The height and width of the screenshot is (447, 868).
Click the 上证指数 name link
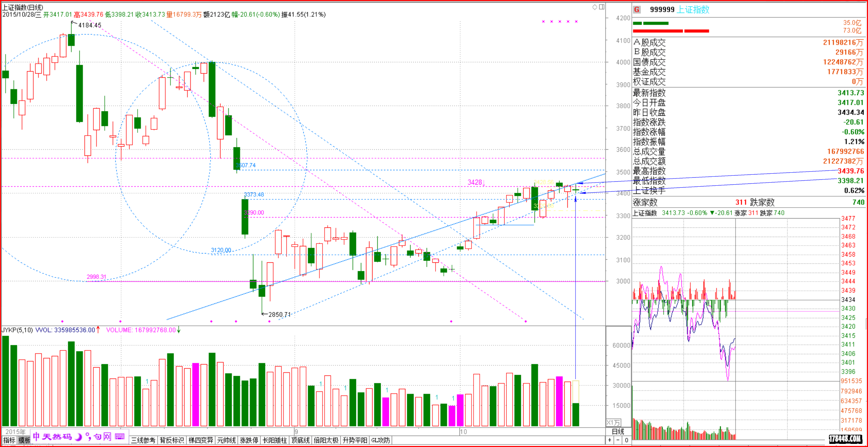click(694, 10)
